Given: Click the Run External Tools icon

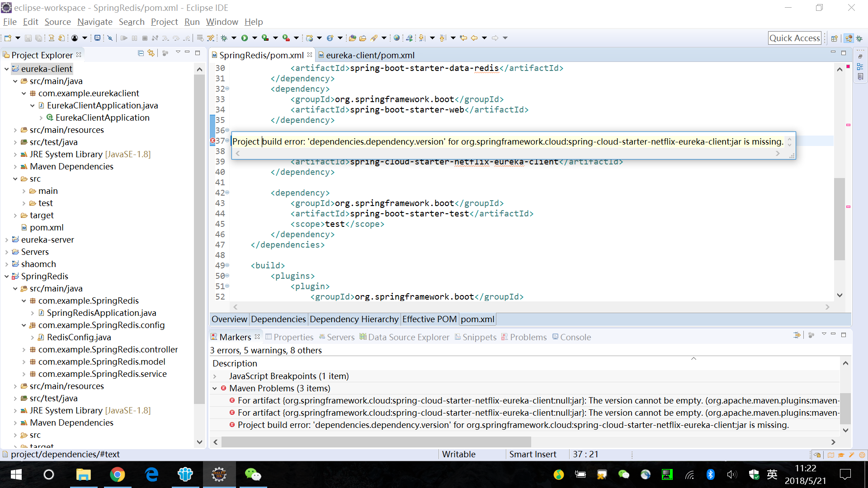Looking at the screenshot, I should (x=286, y=38).
